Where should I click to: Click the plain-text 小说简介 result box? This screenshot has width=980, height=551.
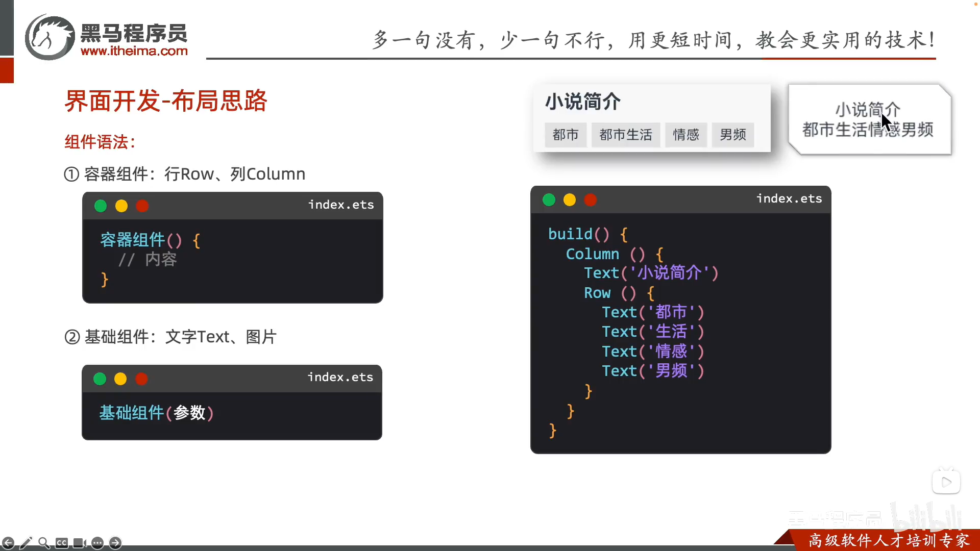coord(869,119)
